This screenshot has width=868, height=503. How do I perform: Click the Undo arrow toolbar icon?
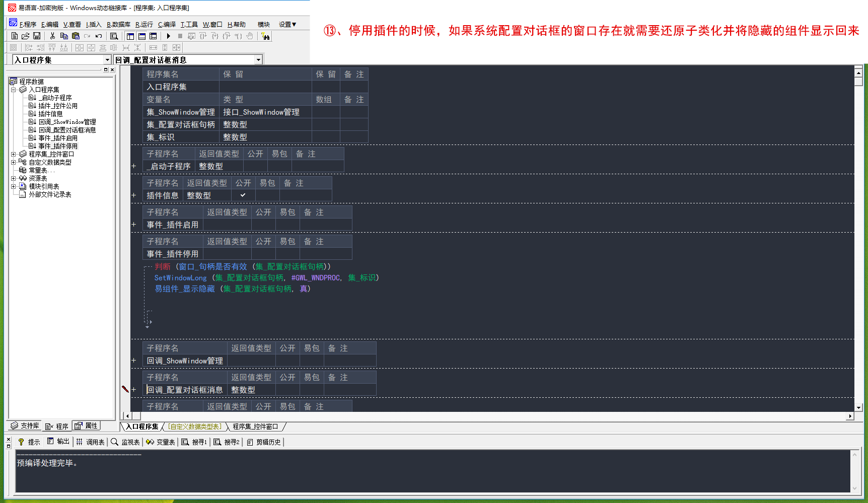point(99,36)
